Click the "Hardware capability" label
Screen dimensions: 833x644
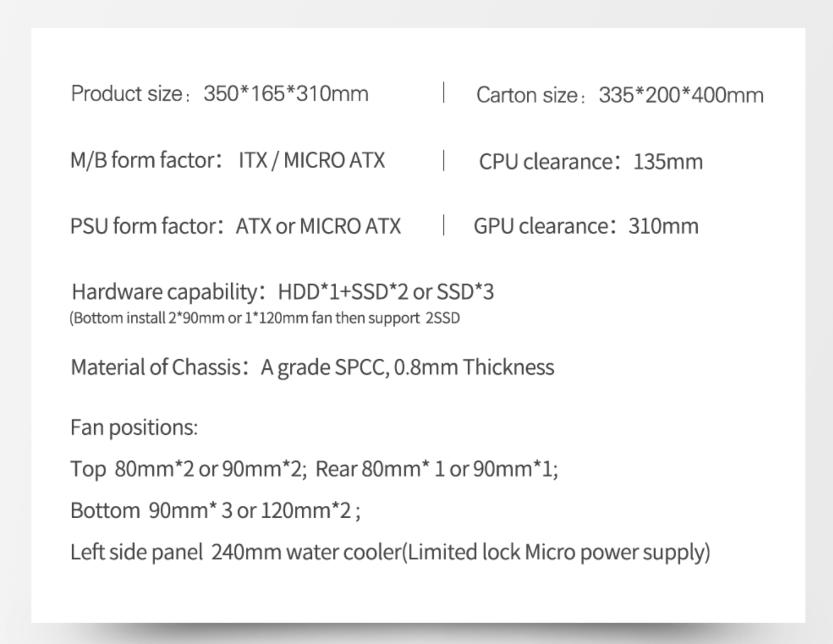(x=165, y=292)
